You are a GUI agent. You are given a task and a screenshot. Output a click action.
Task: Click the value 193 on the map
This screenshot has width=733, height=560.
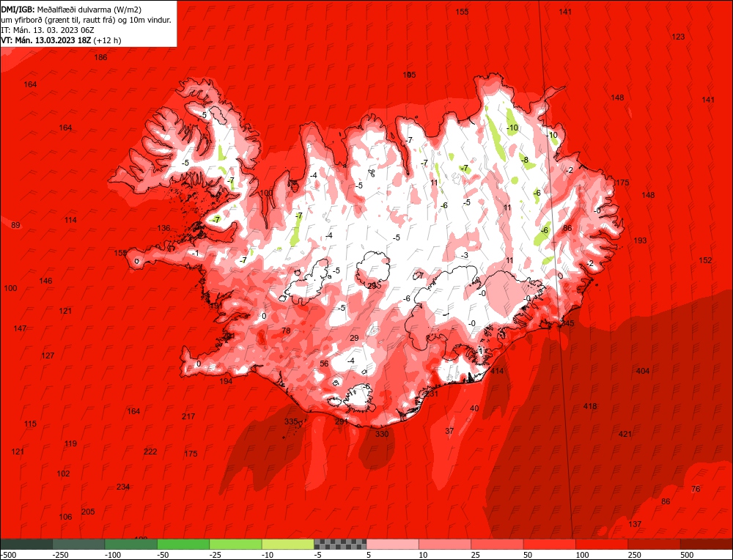point(640,240)
